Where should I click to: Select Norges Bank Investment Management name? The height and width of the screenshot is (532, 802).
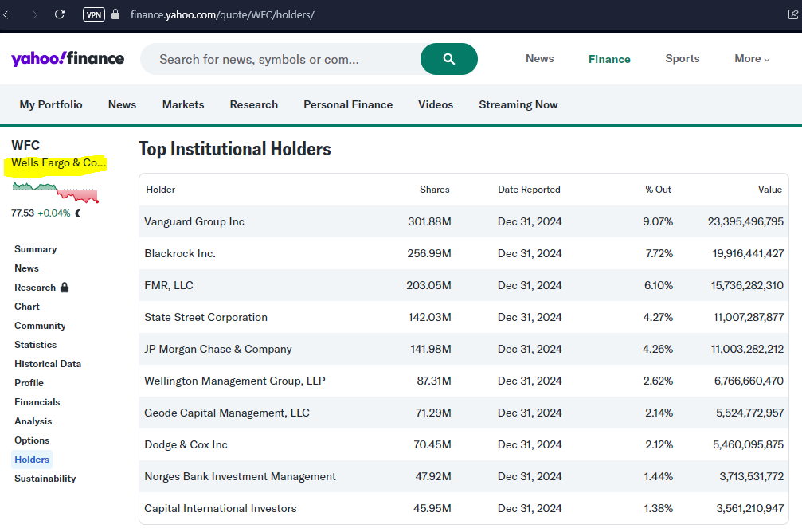click(x=240, y=476)
